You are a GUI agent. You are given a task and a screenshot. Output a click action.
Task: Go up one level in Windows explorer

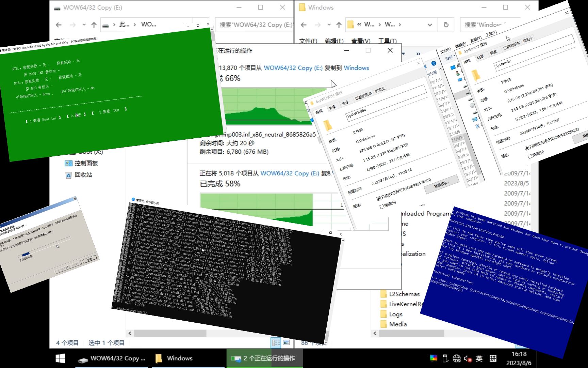tap(339, 25)
